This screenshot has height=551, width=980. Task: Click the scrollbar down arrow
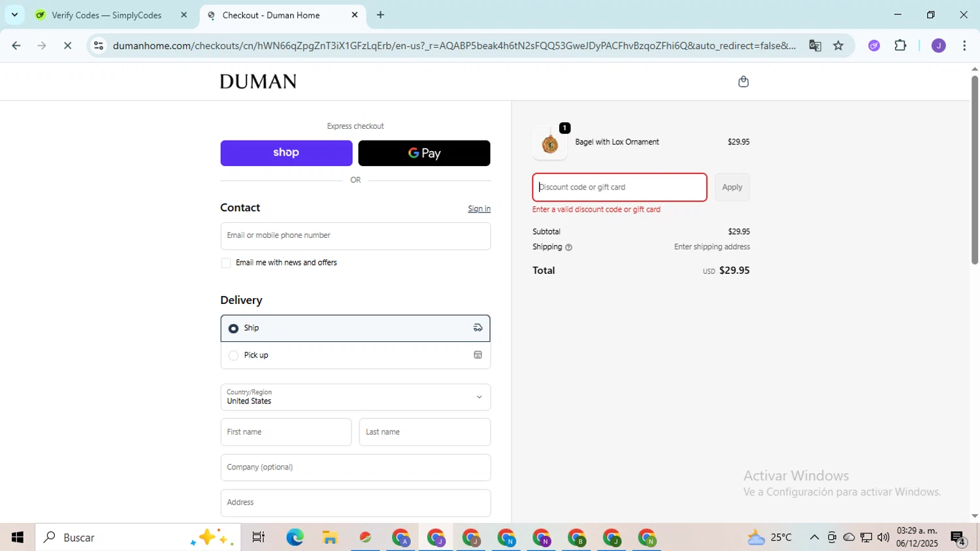975,516
